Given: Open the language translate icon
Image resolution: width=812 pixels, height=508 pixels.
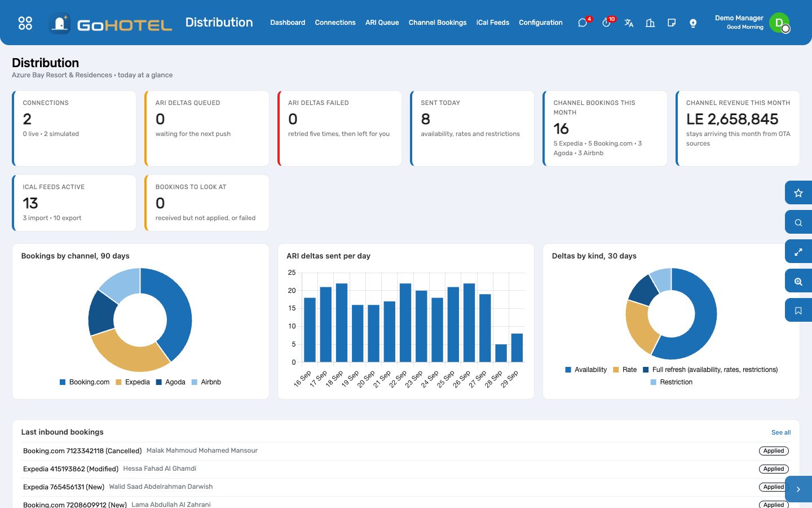Looking at the screenshot, I should click(629, 23).
